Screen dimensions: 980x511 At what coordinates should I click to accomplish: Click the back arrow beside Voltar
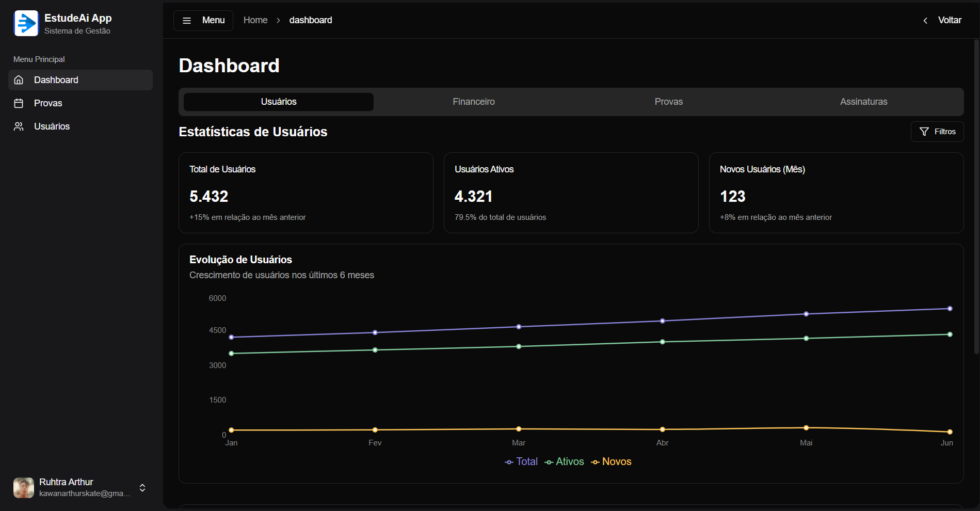click(925, 21)
